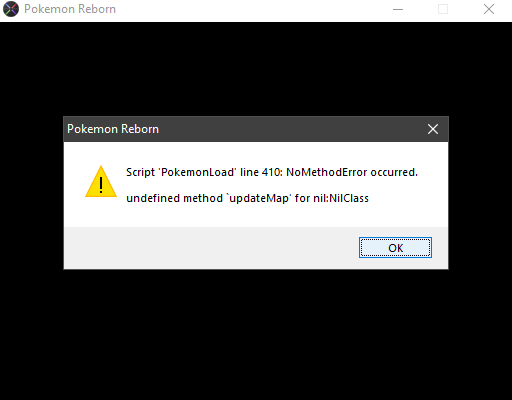Click the grey dialog footer beside OK

coord(210,248)
